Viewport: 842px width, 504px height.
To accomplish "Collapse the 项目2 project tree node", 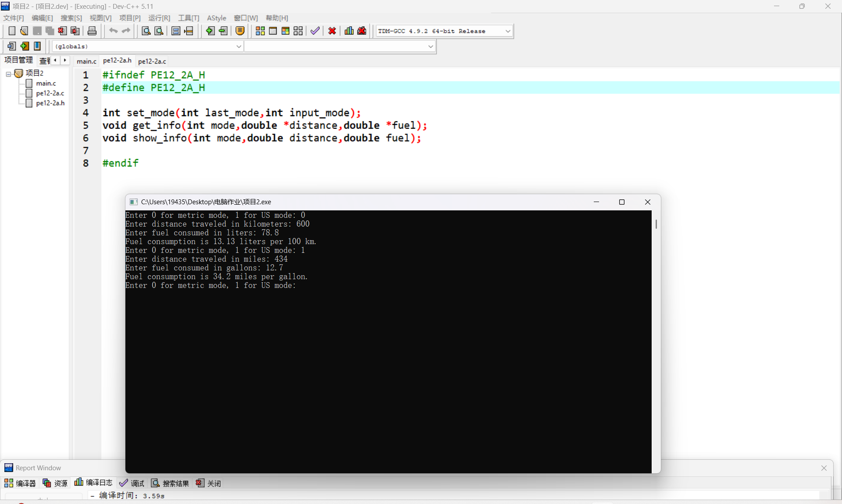I will [8, 74].
